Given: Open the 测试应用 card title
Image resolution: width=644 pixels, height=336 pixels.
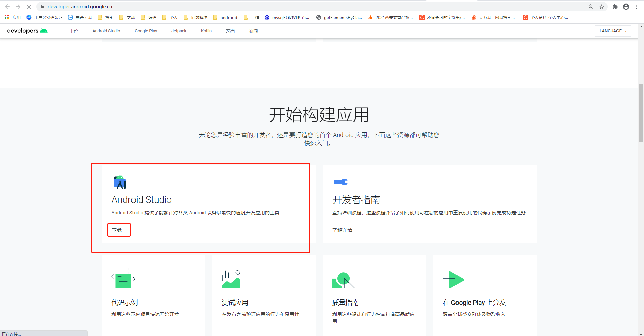Looking at the screenshot, I should (x=235, y=303).
